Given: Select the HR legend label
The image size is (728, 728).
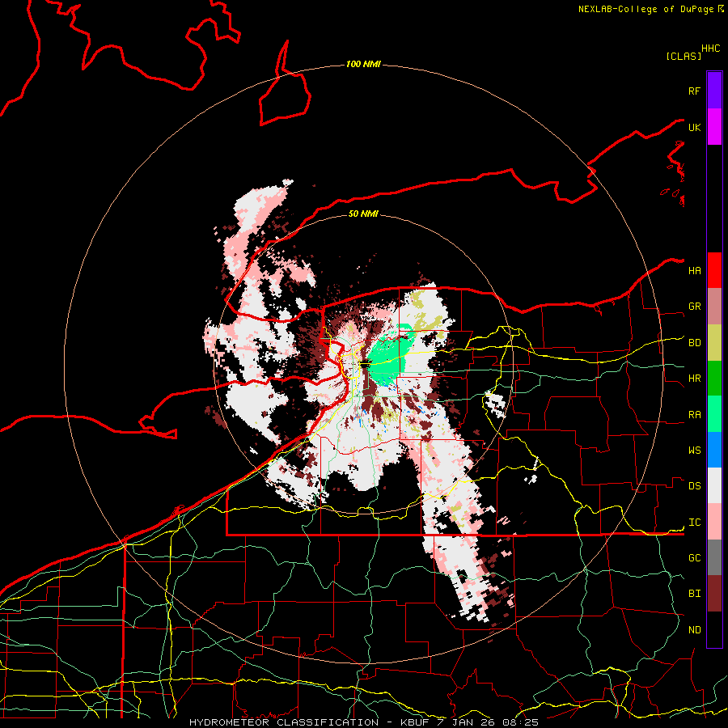Looking at the screenshot, I should 694,379.
